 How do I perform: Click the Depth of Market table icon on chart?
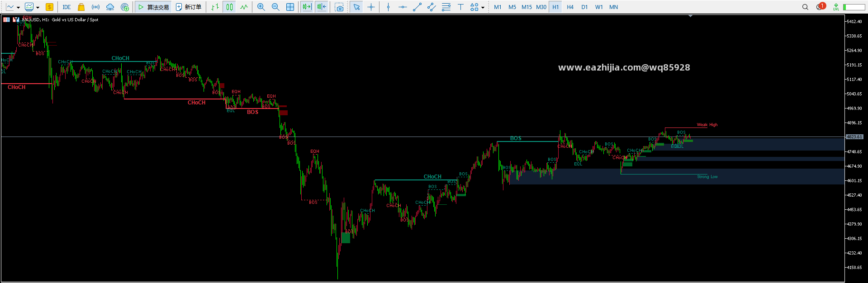(x=6, y=19)
